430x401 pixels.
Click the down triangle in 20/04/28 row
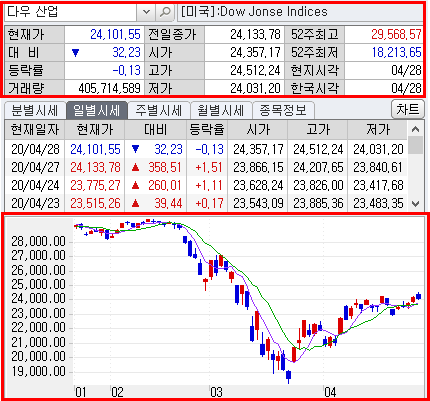[x=135, y=149]
